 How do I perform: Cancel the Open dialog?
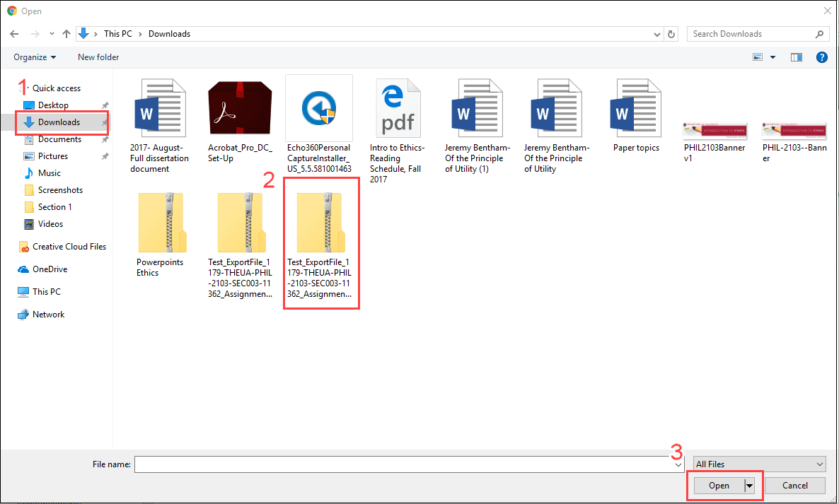point(794,486)
